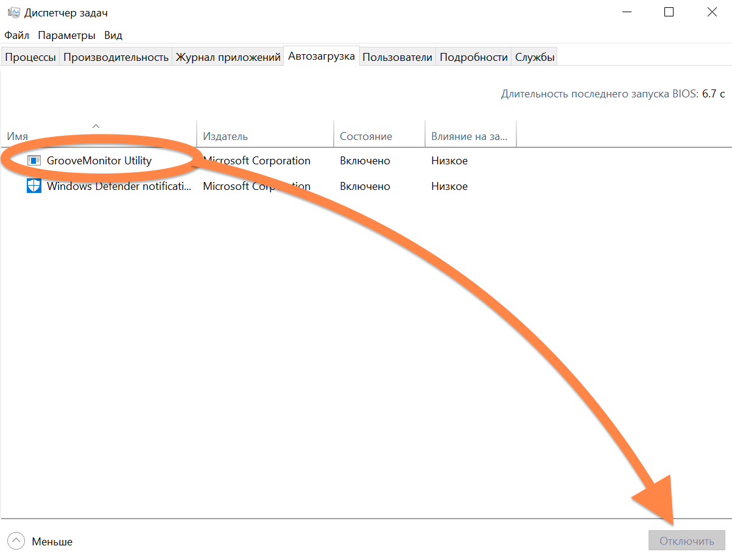Open the Параметры menu
Viewport: 732px width, 560px height.
tap(66, 35)
